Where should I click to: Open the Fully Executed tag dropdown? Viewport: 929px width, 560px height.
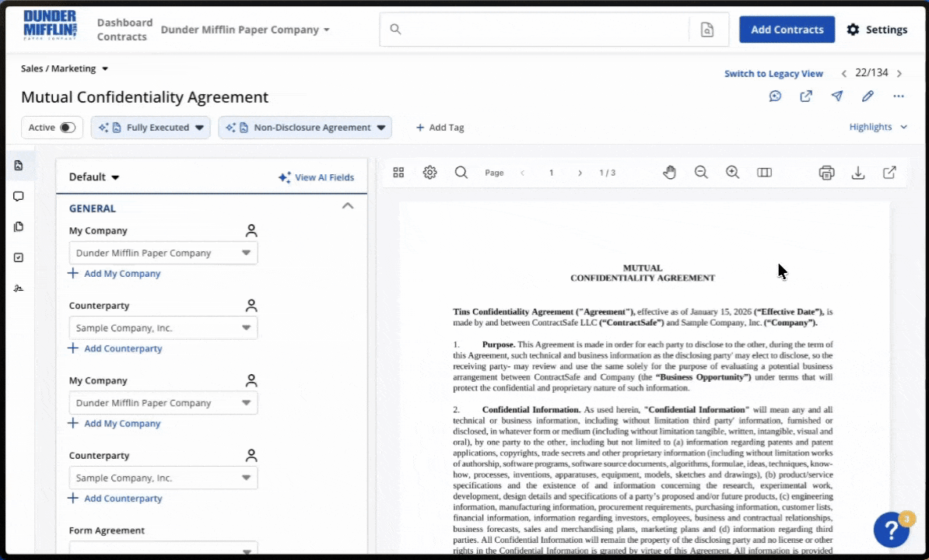pos(199,128)
